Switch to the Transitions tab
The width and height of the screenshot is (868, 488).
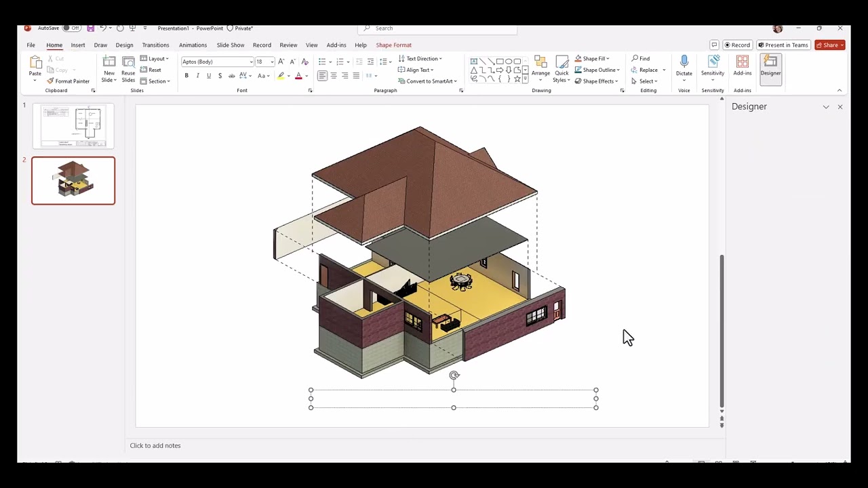click(x=155, y=45)
